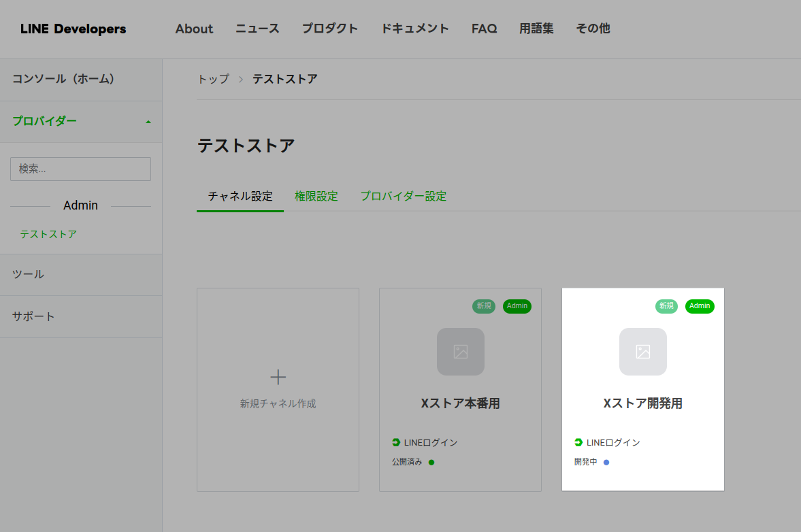Click green published status dot
This screenshot has width=801, height=532.
pyautogui.click(x=431, y=463)
